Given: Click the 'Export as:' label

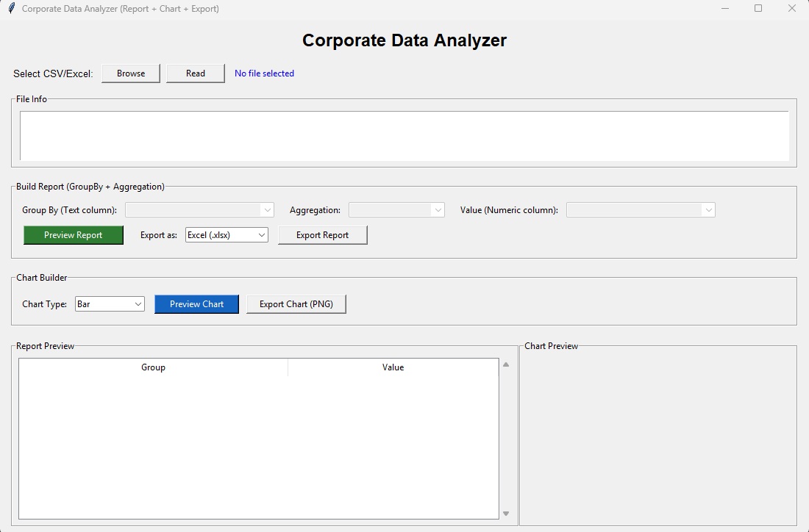Looking at the screenshot, I should point(159,235).
